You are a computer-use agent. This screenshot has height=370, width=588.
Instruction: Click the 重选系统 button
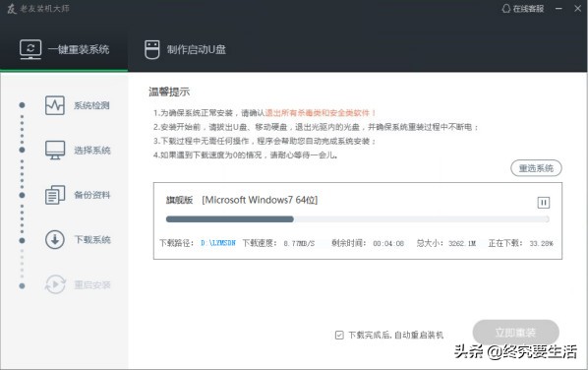(536, 168)
